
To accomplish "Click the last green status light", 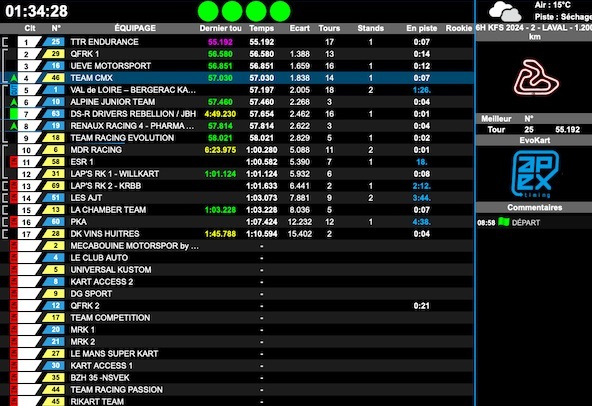I will click(280, 11).
